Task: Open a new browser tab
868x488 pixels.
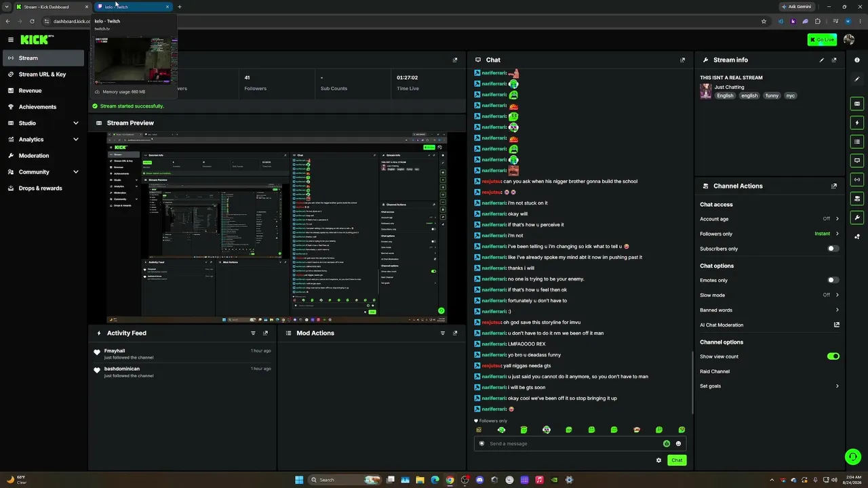Action: click(x=180, y=7)
